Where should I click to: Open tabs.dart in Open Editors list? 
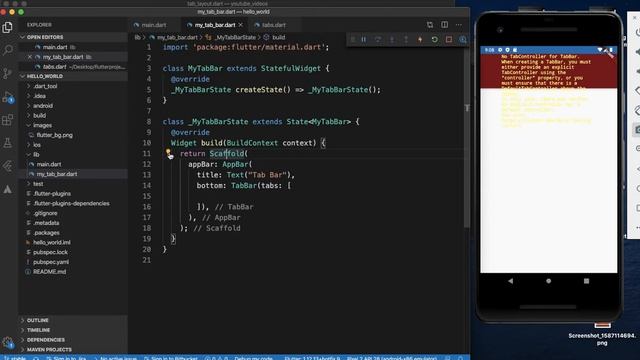pos(73,67)
